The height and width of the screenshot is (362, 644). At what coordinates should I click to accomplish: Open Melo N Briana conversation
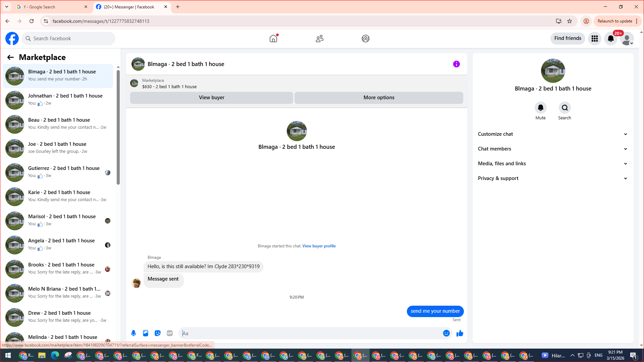[58, 293]
